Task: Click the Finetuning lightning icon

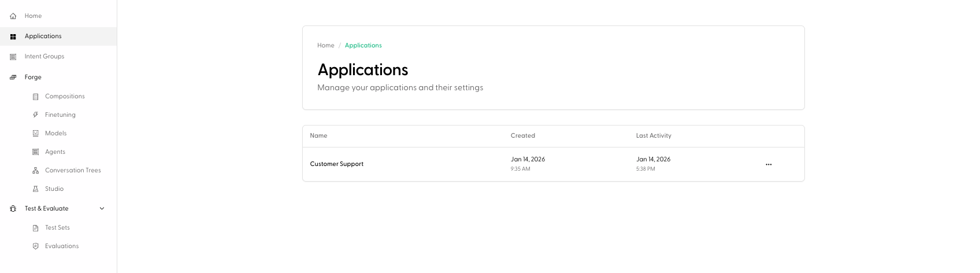Action: tap(35, 115)
